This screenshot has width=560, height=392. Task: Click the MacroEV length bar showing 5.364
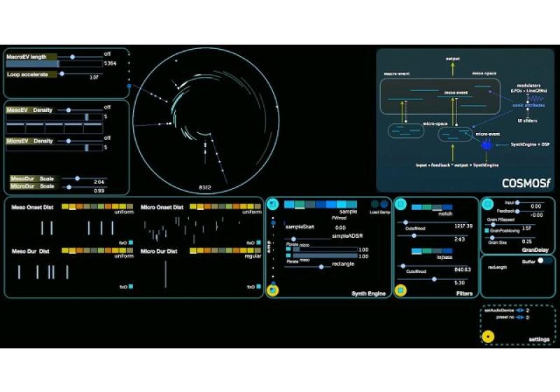pos(55,64)
